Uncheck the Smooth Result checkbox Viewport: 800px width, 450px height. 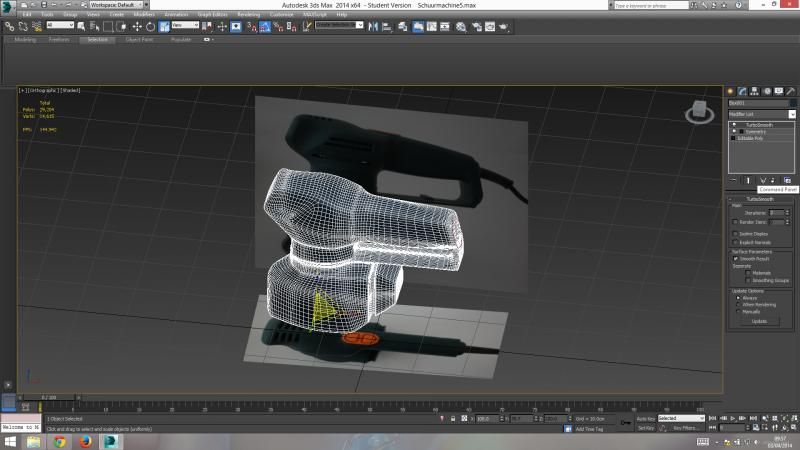coord(736,258)
